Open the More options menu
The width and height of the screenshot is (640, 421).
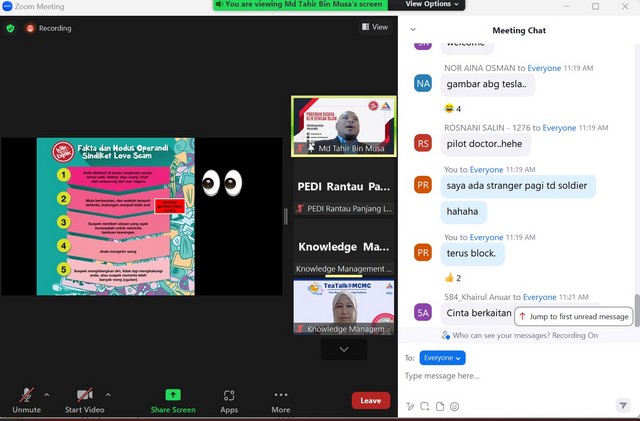281,398
